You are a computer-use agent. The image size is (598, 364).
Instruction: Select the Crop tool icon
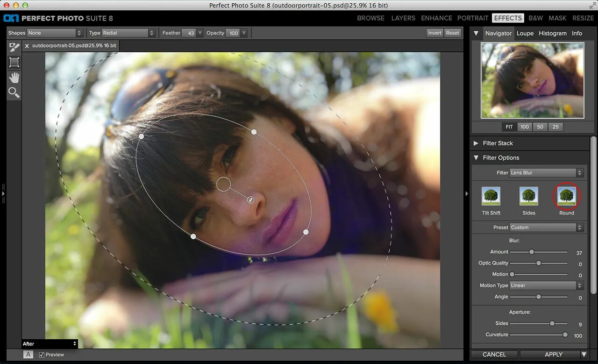point(14,62)
